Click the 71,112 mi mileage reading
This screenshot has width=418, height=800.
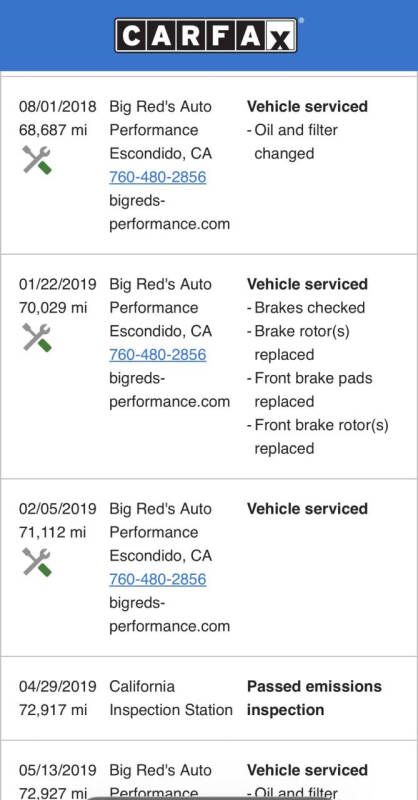point(53,532)
